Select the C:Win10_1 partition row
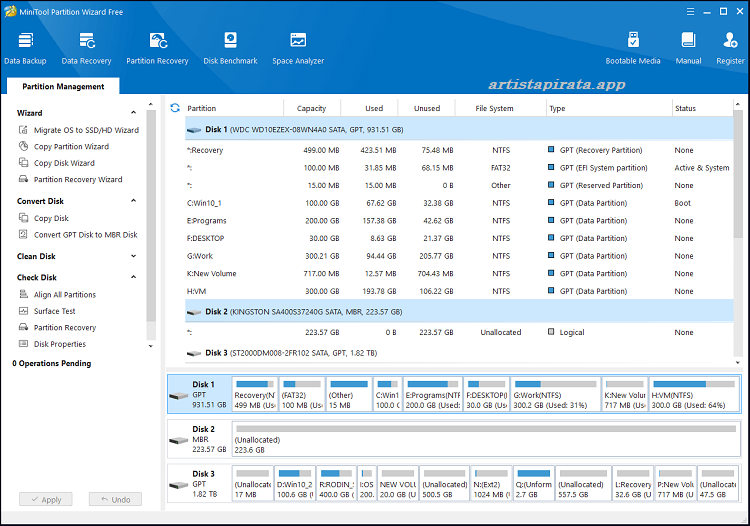This screenshot has height=526, width=750. click(x=459, y=203)
